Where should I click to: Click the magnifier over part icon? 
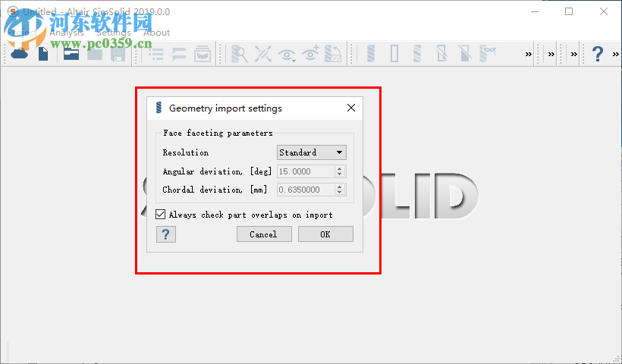(240, 54)
